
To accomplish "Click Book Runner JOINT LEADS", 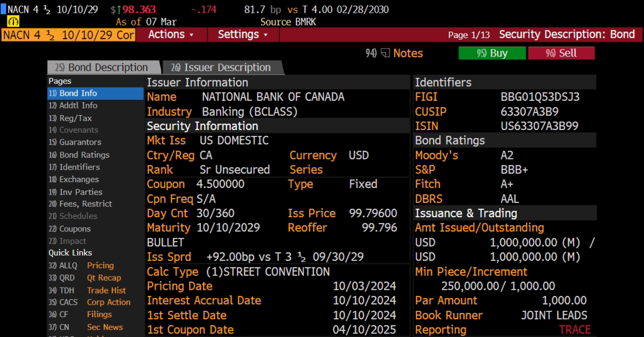I will 554,315.
